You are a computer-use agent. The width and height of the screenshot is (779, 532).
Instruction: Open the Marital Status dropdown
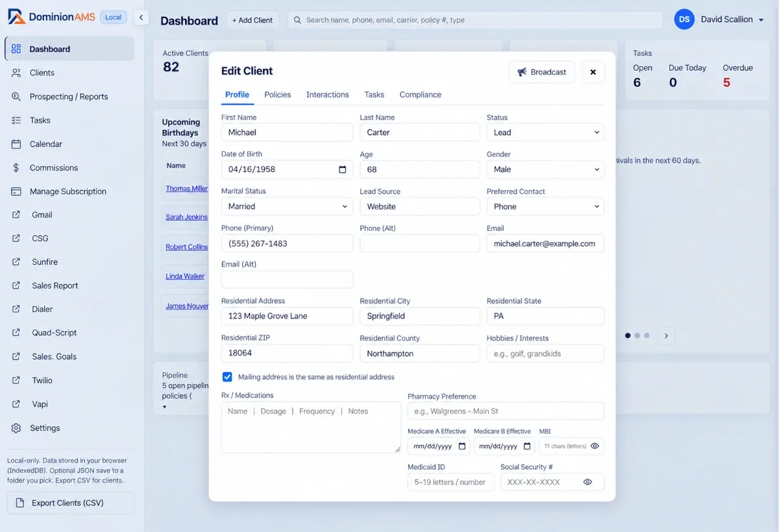point(287,206)
